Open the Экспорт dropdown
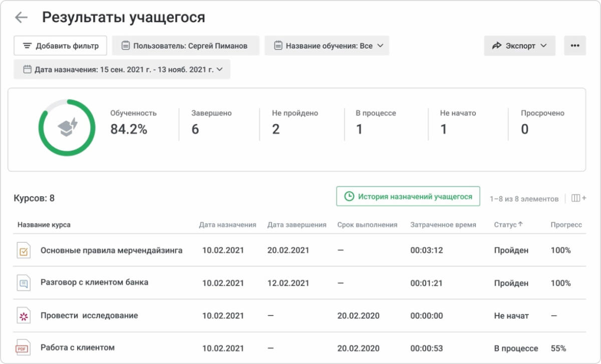Image resolution: width=601 pixels, height=364 pixels. (519, 46)
